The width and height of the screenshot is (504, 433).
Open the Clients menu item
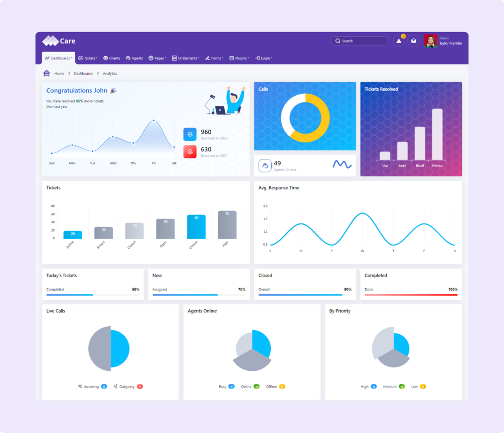[111, 58]
